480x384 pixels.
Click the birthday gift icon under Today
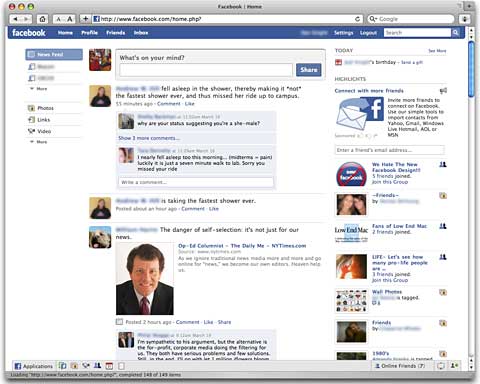338,62
